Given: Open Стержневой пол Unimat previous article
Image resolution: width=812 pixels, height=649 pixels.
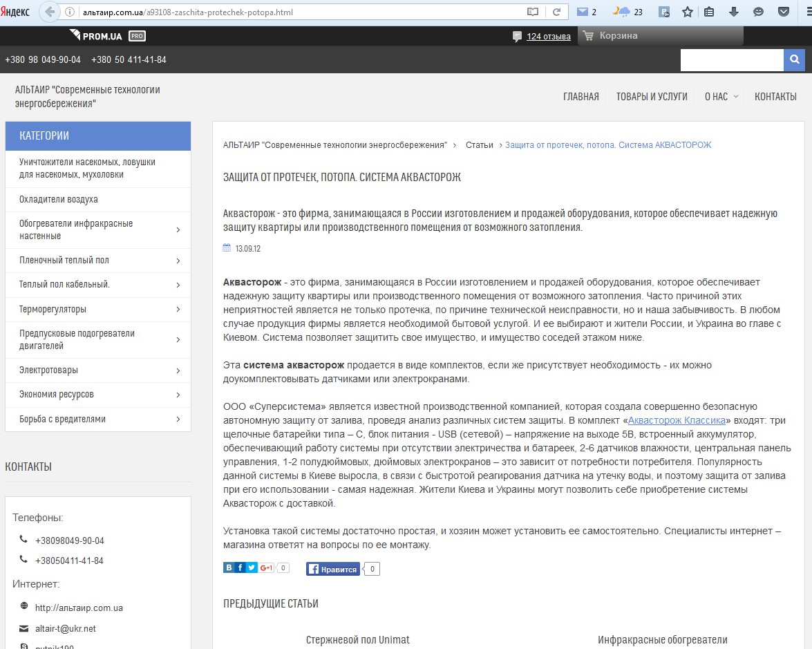Looking at the screenshot, I should coord(357,640).
